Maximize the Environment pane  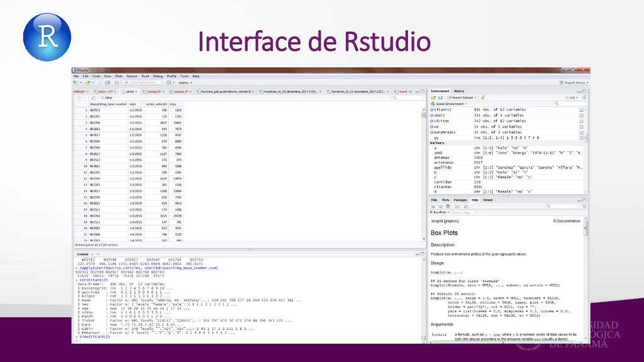(584, 91)
